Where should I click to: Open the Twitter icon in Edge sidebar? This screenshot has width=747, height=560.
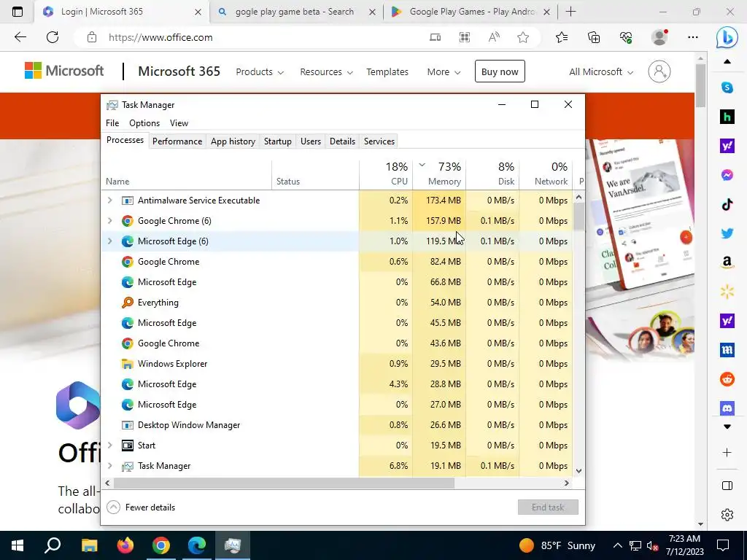click(727, 233)
